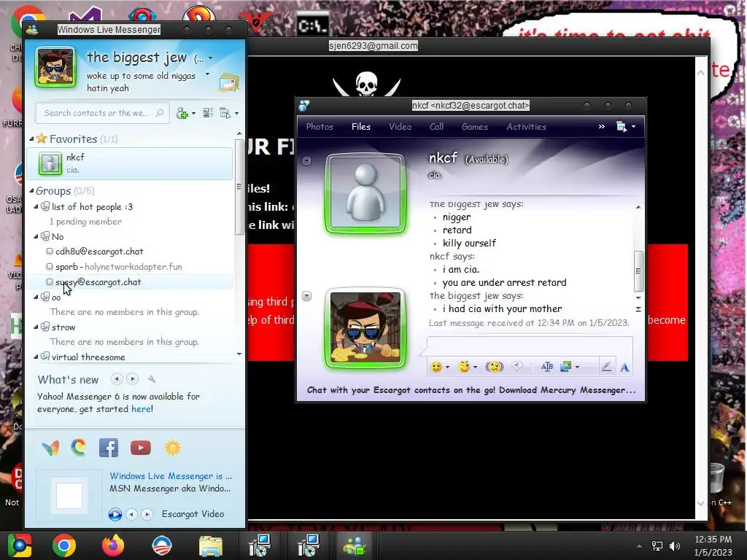Open the email inbox icon beside status message
The width and height of the screenshot is (747, 560).
(228, 82)
